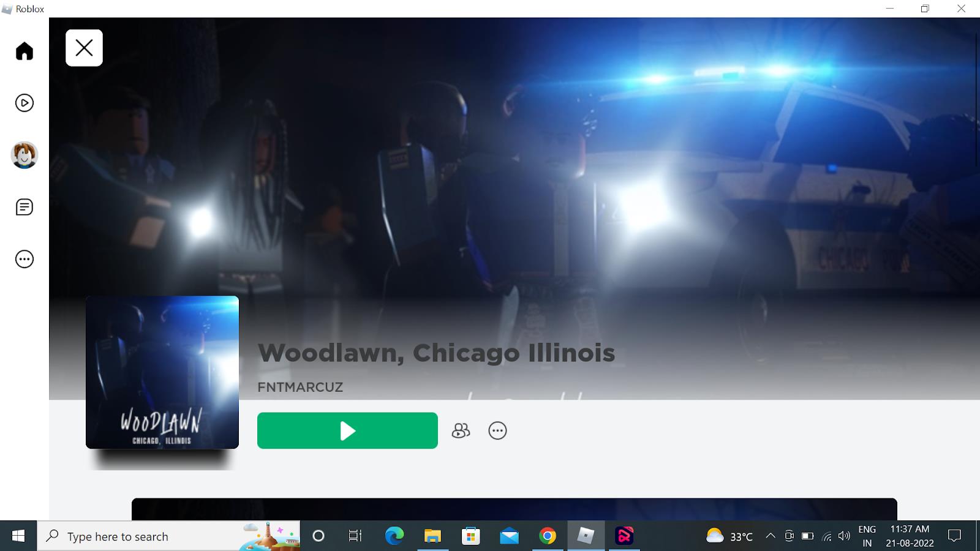Open the chat messages icon in the sidebar
The height and width of the screenshot is (551, 980).
[x=24, y=207]
